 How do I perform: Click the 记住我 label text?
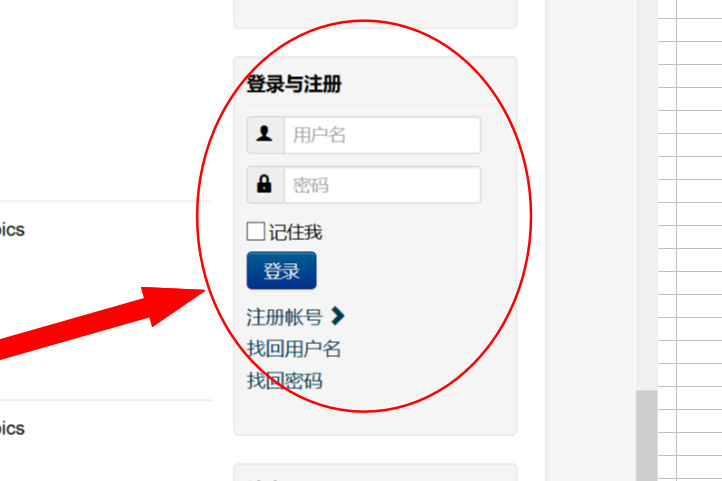[x=296, y=232]
